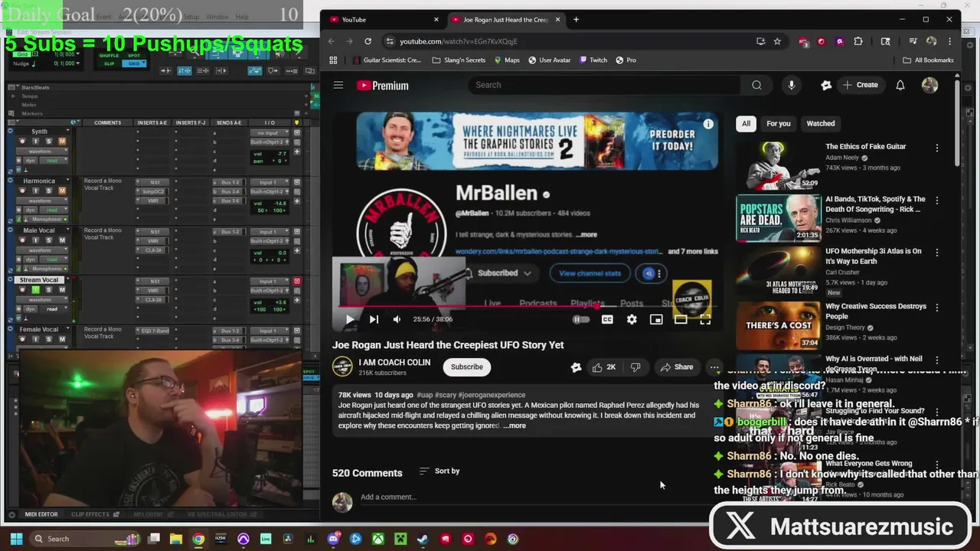Open the YouTube account avatar menu

pos(929,85)
